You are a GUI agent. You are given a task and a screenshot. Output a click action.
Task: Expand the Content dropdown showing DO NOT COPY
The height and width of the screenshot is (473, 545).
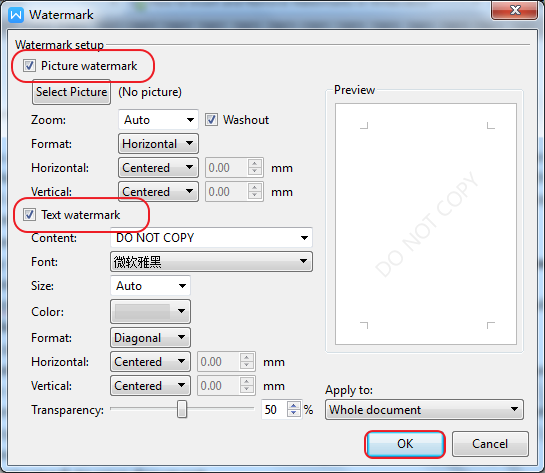(x=211, y=238)
